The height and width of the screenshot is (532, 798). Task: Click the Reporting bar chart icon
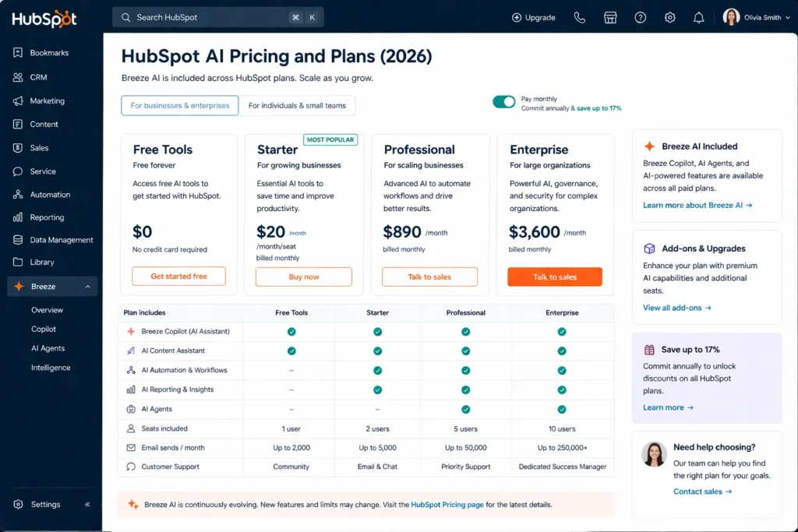pos(18,217)
